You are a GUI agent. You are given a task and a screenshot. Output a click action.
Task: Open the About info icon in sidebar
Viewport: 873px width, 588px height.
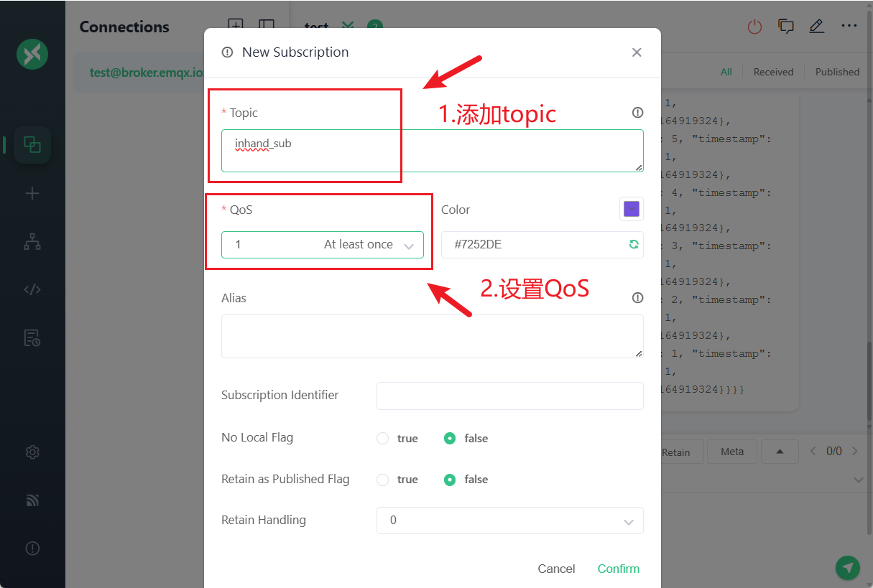point(32,548)
